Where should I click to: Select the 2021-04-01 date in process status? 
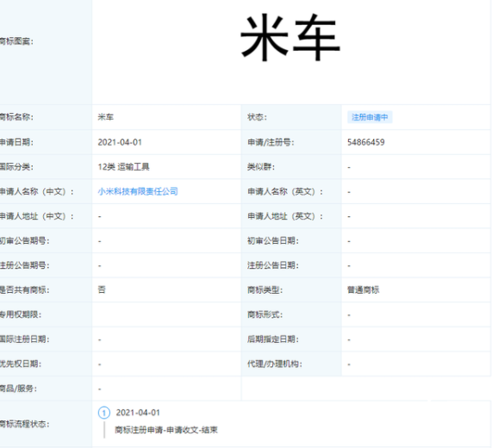(138, 413)
